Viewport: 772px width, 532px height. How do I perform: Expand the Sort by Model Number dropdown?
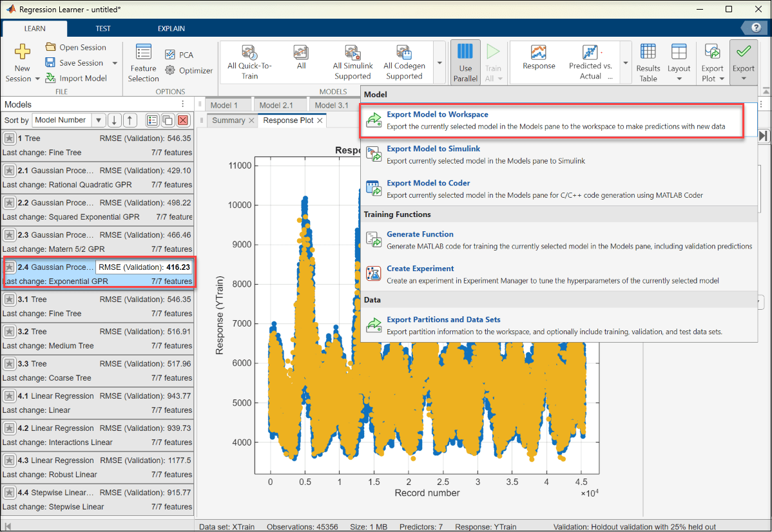click(x=99, y=120)
